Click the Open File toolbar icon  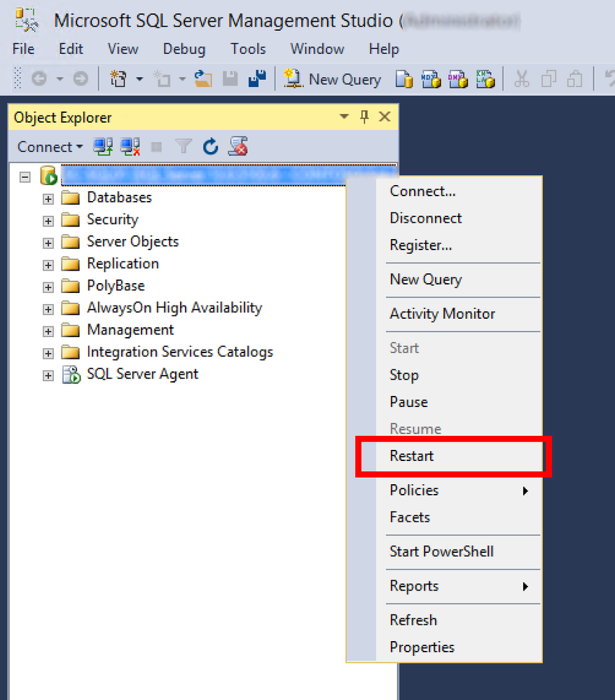[203, 79]
